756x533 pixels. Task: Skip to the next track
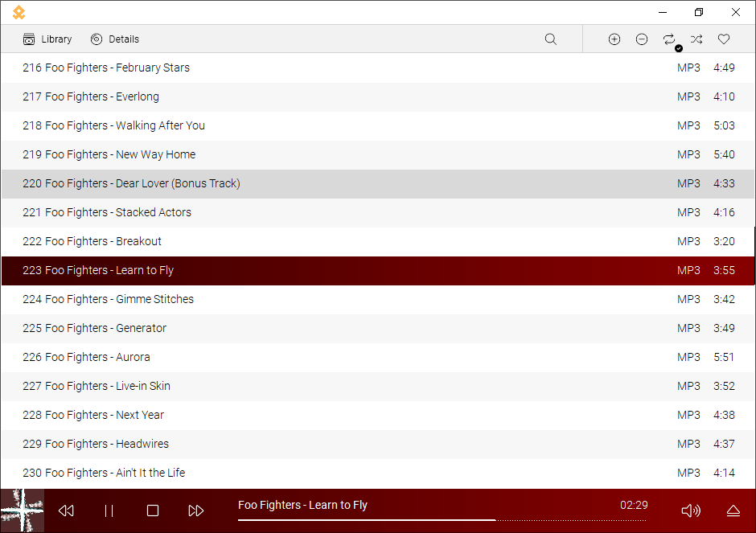195,510
